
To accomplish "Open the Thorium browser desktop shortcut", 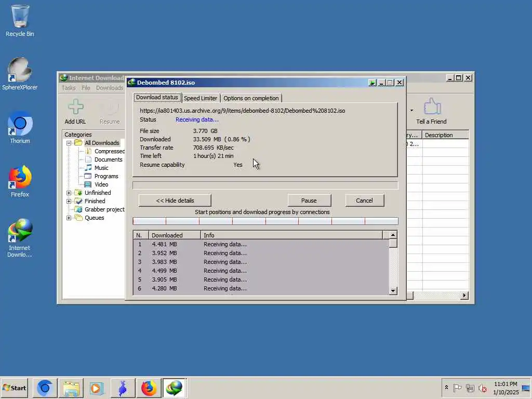I will [20, 127].
